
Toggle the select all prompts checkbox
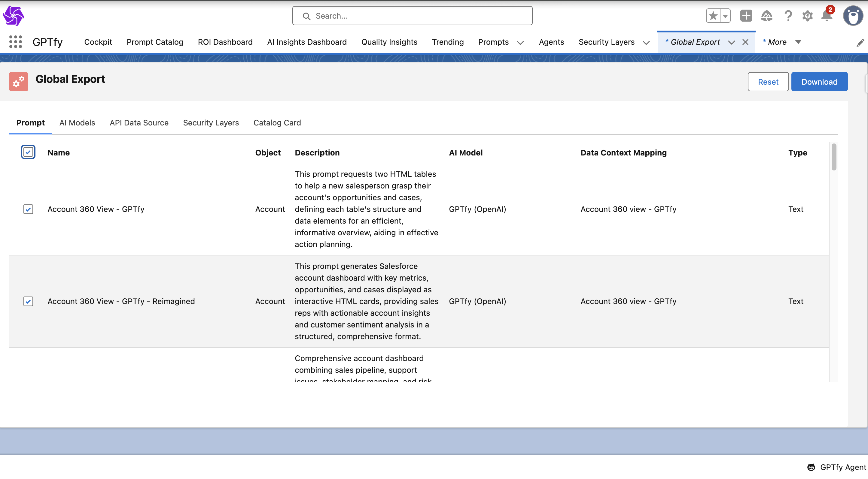(x=28, y=152)
